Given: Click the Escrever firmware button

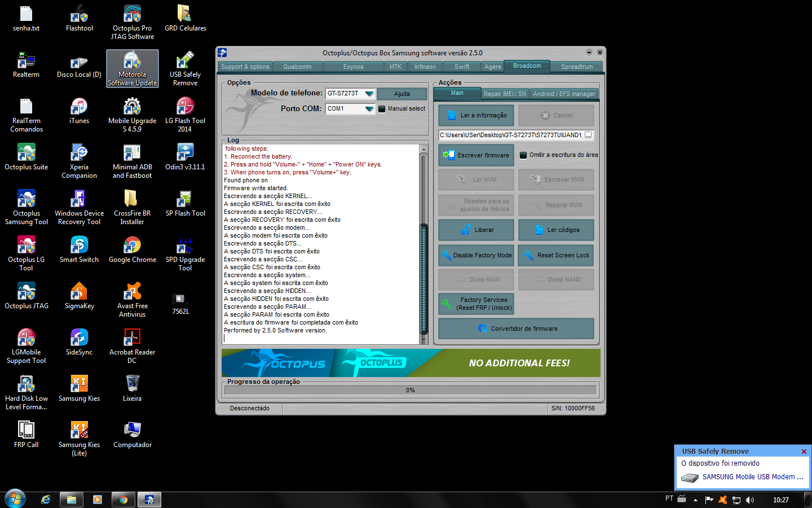Looking at the screenshot, I should [x=476, y=155].
